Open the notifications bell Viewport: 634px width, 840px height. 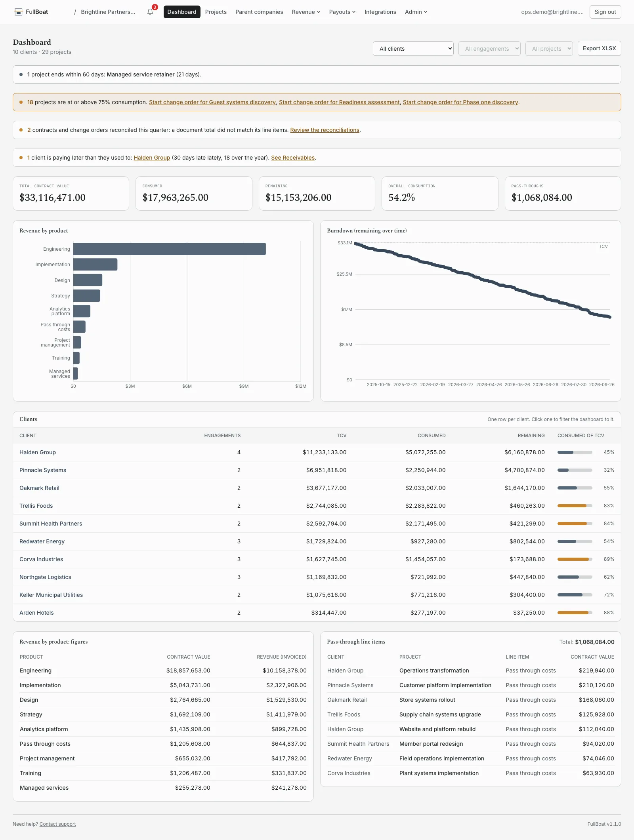150,12
